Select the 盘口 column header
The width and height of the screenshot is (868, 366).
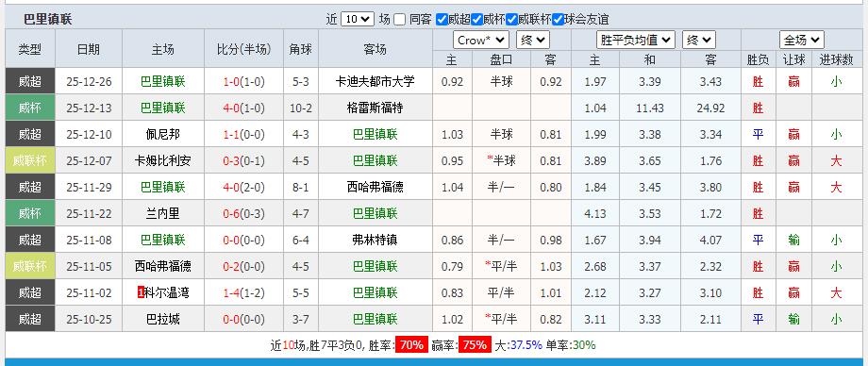tap(502, 59)
